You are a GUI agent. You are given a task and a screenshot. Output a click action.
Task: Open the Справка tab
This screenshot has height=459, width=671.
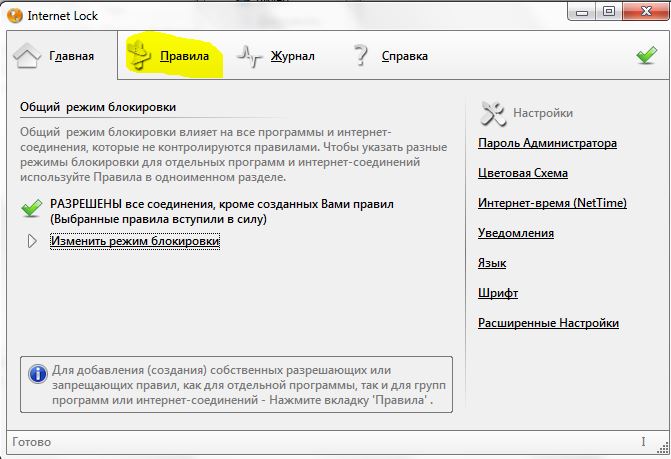(404, 57)
